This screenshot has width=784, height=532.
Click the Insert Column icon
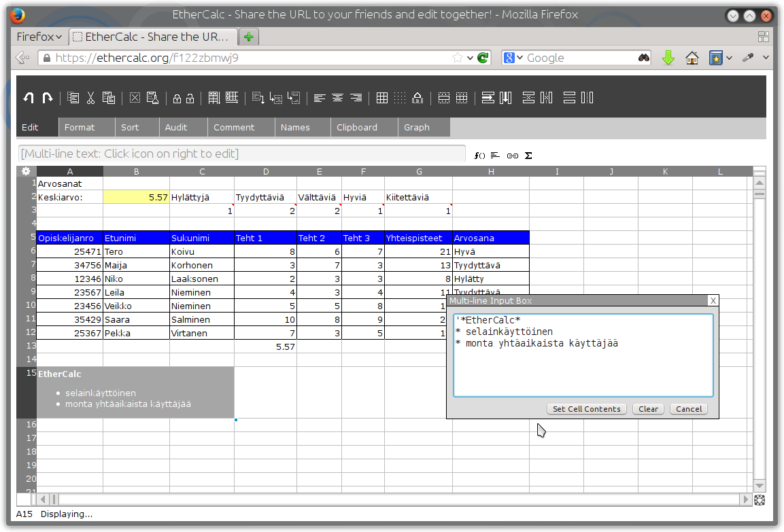click(506, 98)
